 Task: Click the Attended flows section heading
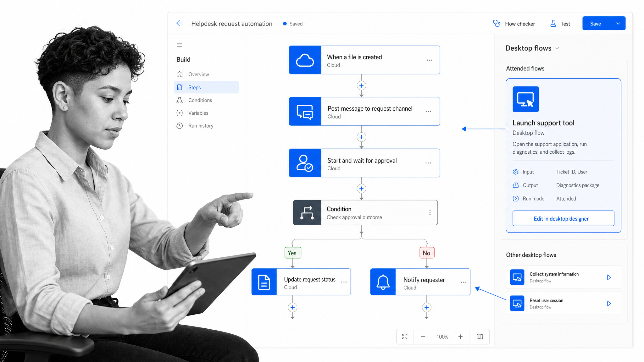[x=525, y=69]
